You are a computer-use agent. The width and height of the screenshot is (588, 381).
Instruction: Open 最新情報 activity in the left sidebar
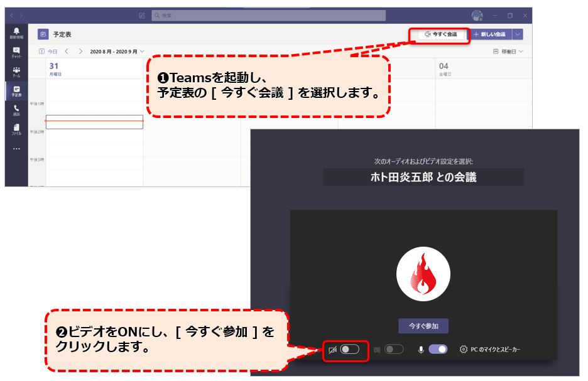click(x=16, y=33)
